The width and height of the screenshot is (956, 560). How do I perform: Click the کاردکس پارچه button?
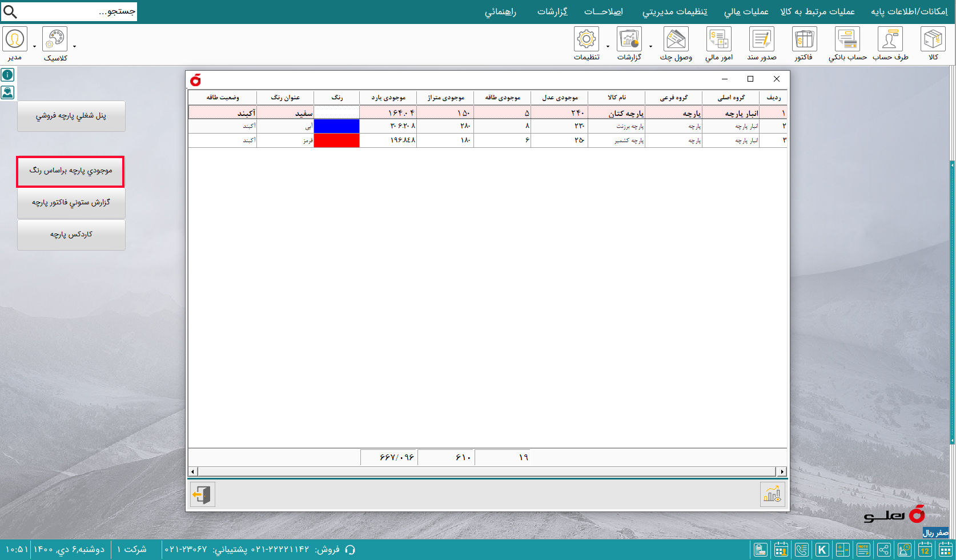71,235
